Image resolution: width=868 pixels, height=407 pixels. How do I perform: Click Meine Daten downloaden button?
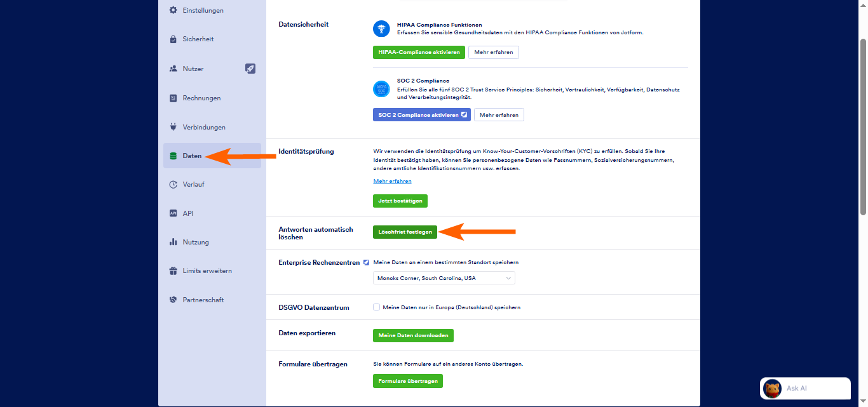(x=413, y=335)
